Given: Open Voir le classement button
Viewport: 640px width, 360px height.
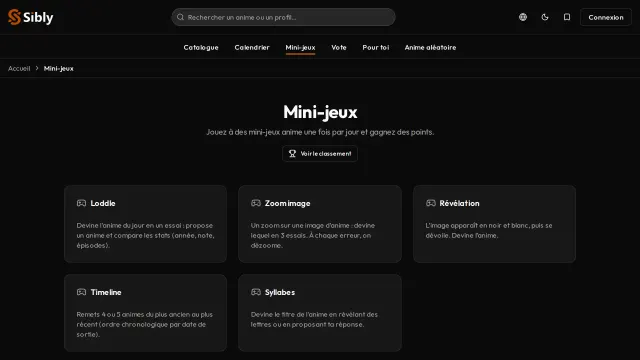Looking at the screenshot, I should 320,154.
